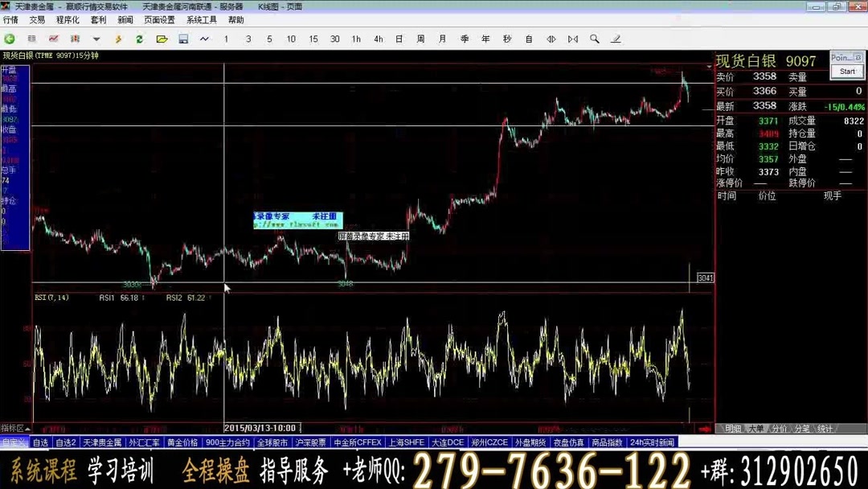Switch to the candlestick chart icon
The width and height of the screenshot is (868, 489).
(76, 38)
